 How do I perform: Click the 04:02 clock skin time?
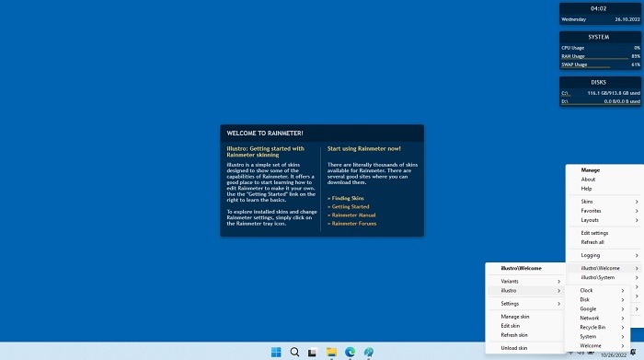pyautogui.click(x=598, y=8)
